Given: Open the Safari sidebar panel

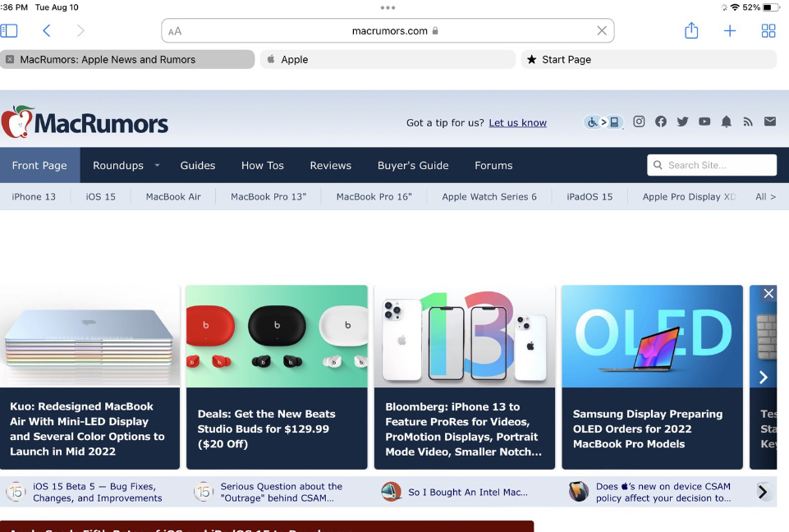Looking at the screenshot, I should tap(9, 30).
